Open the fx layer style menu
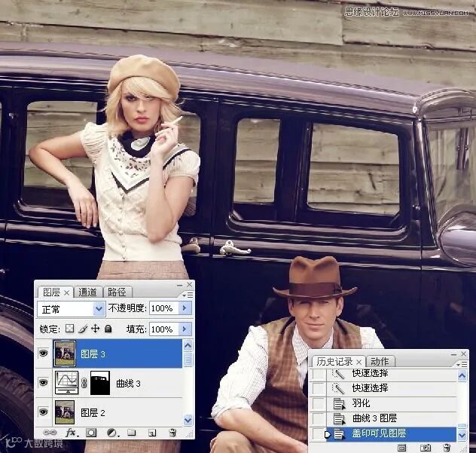 (x=71, y=433)
